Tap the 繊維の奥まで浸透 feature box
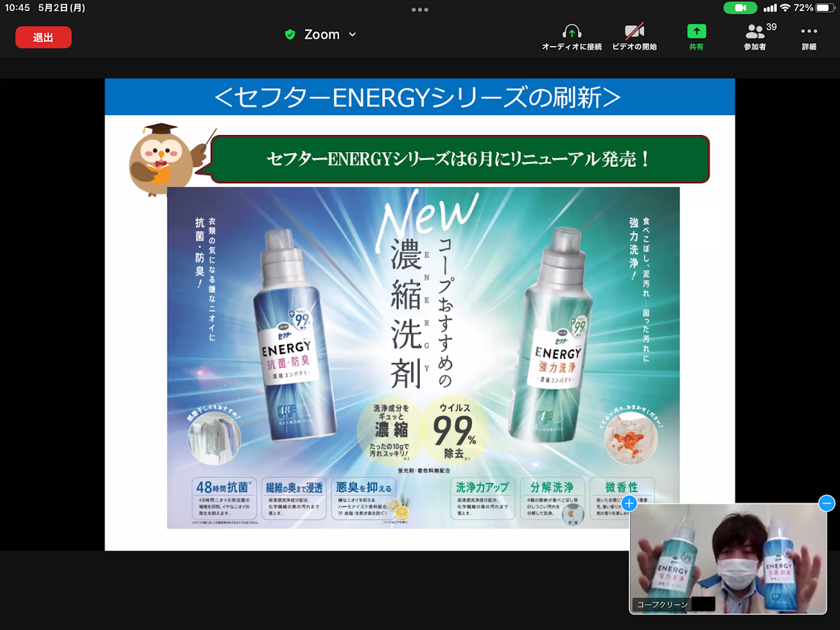The width and height of the screenshot is (840, 630). coord(294,498)
